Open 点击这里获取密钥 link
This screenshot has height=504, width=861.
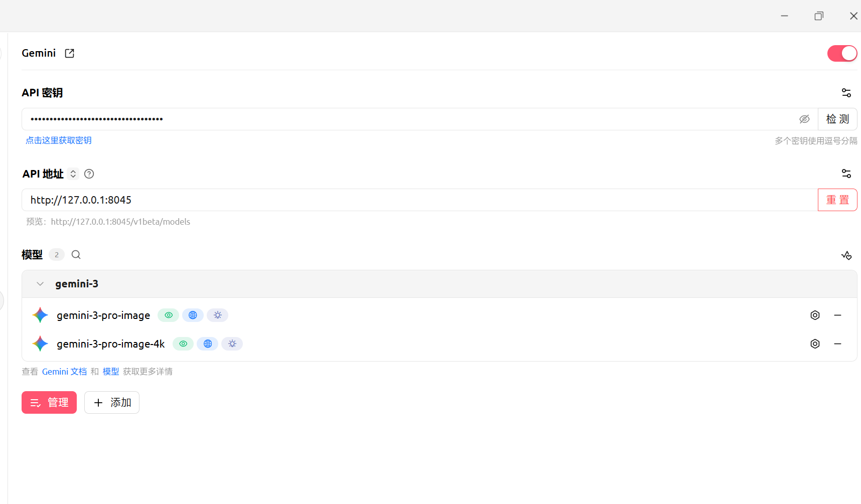[59, 140]
